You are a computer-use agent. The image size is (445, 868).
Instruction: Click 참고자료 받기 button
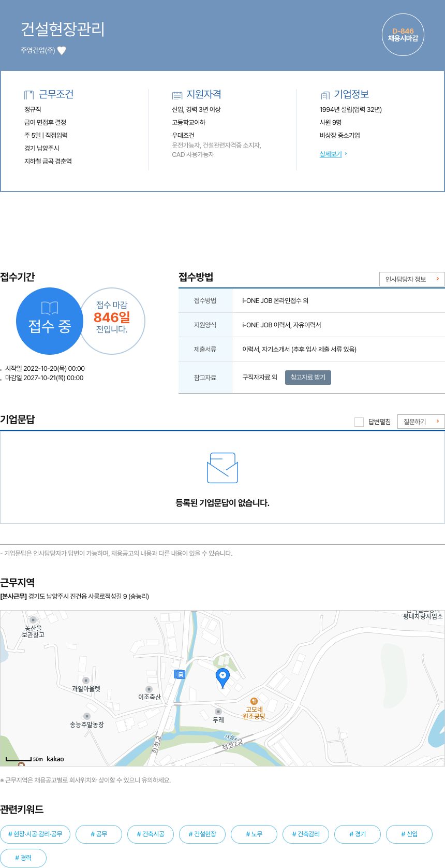[308, 378]
